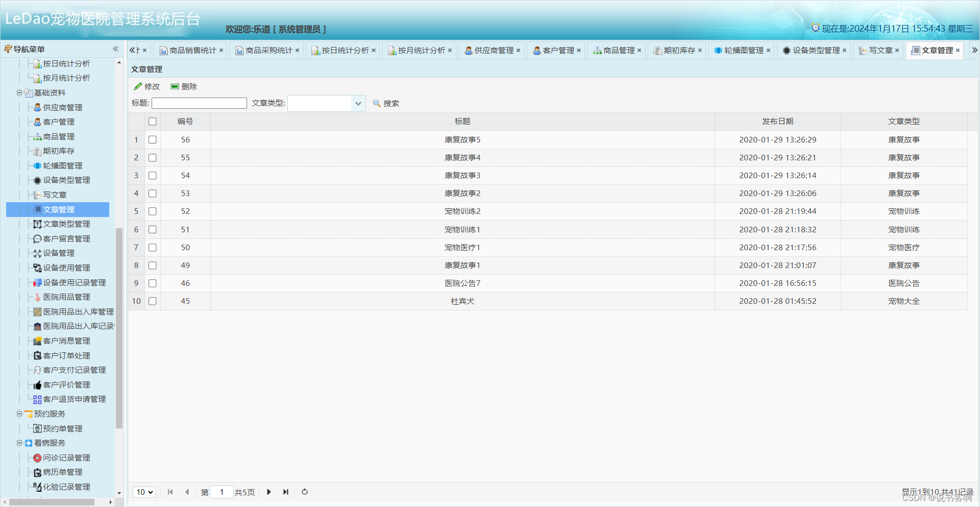Click the 期初库存 icon in sidebar

37,151
